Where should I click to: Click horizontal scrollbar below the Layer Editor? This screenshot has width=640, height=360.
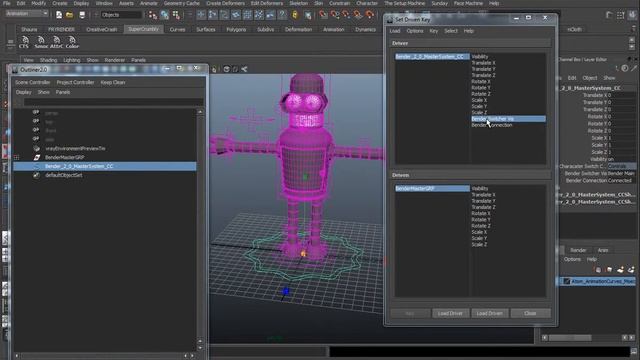coord(589,338)
